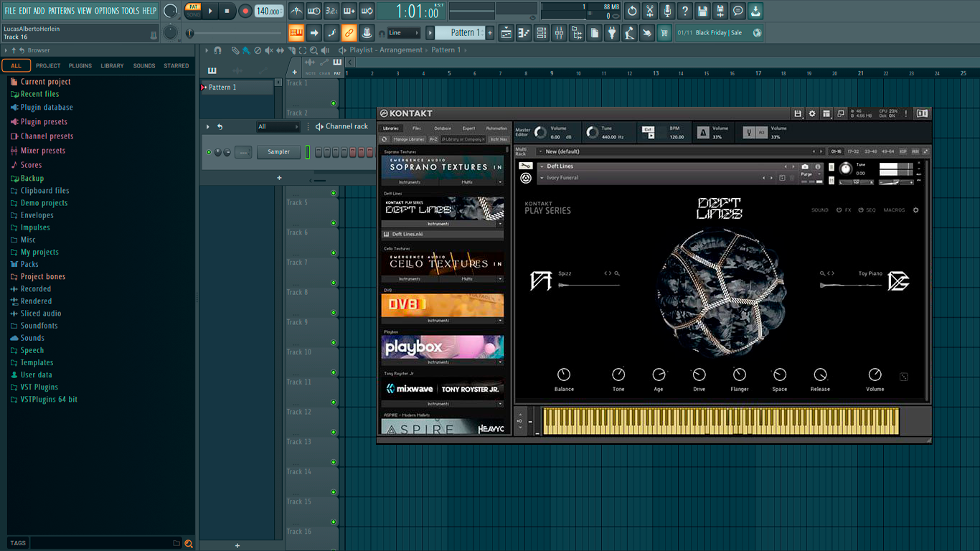980x551 pixels.
Task: Click the camera snapshot icon in Deft Lines header
Action: [x=805, y=166]
